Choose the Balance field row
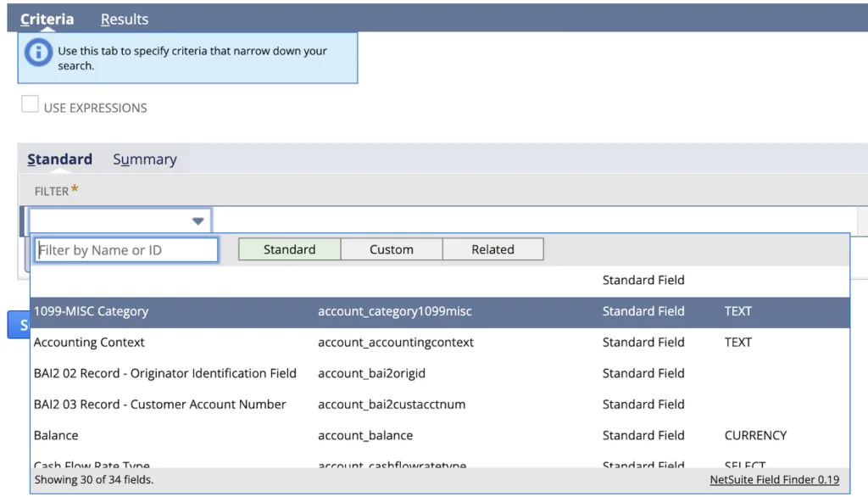The height and width of the screenshot is (497, 868). (x=440, y=435)
